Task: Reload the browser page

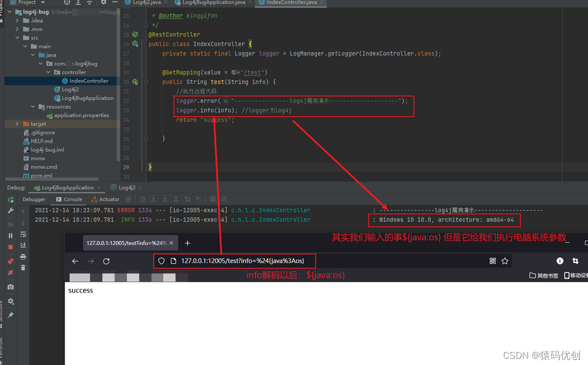Action: (x=106, y=261)
